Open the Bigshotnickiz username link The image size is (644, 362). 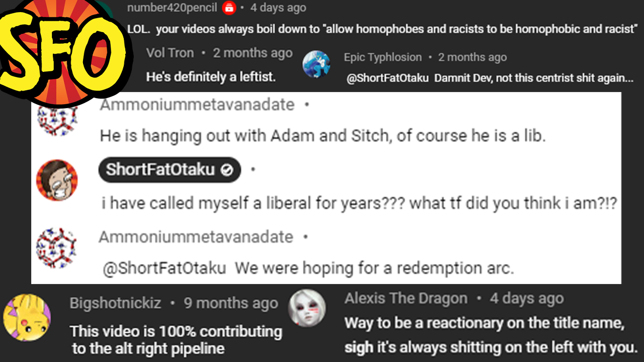116,303
